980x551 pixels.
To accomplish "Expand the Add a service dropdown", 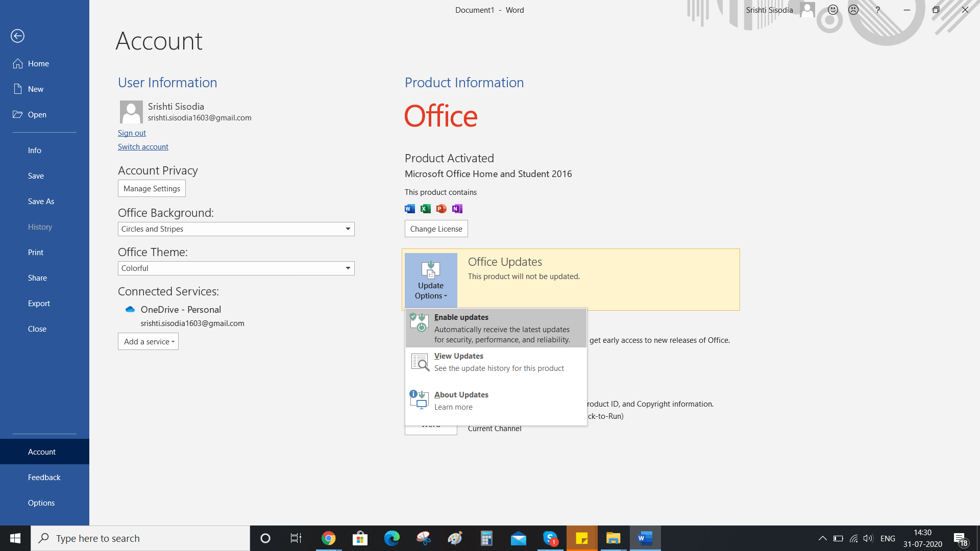I will pyautogui.click(x=148, y=341).
